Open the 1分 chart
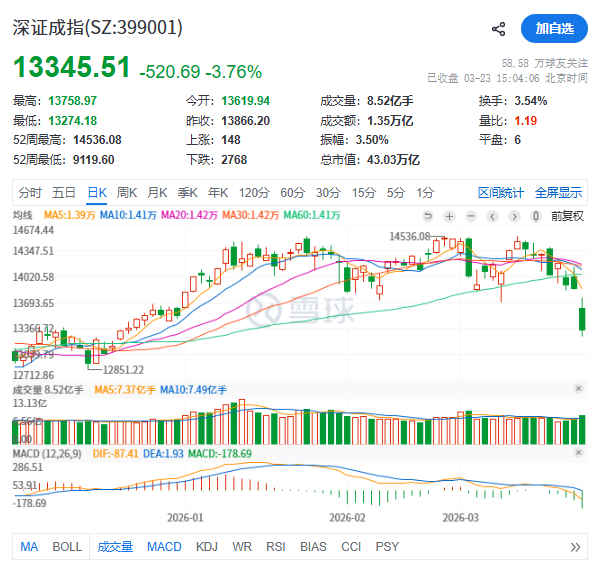Image resolution: width=605 pixels, height=569 pixels. [425, 192]
